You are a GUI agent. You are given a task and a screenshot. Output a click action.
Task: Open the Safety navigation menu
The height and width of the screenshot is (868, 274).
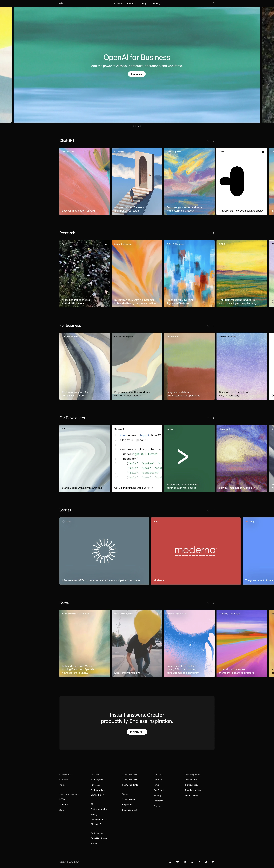143,4
